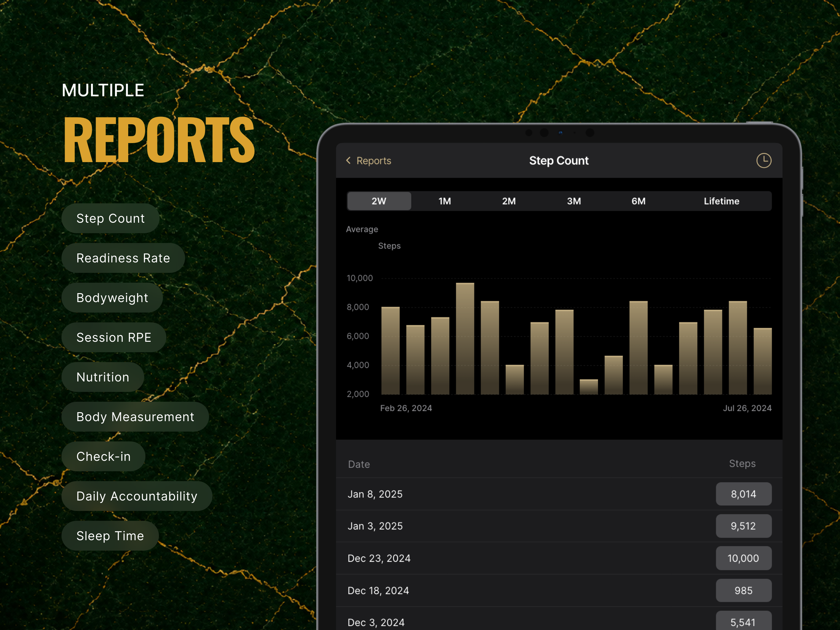Viewport: 840px width, 630px height.
Task: Click the Sleep Time pill
Action: tap(110, 536)
